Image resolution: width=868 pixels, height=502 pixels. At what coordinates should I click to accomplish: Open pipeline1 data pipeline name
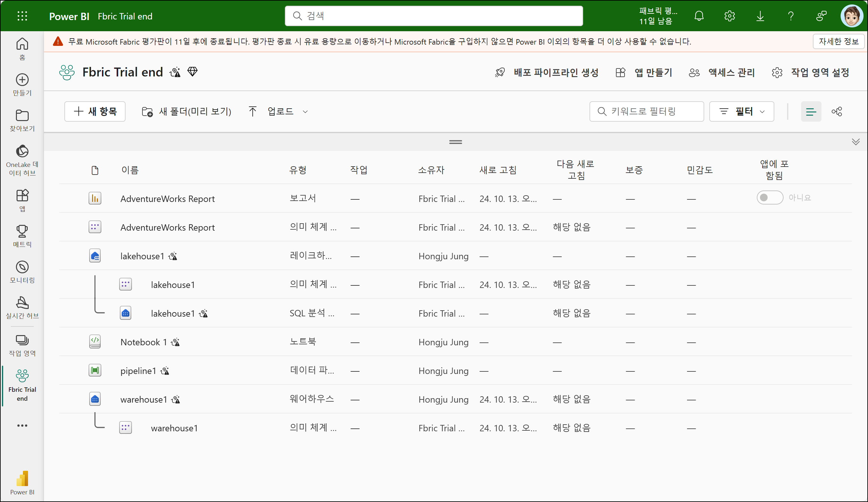(x=138, y=370)
